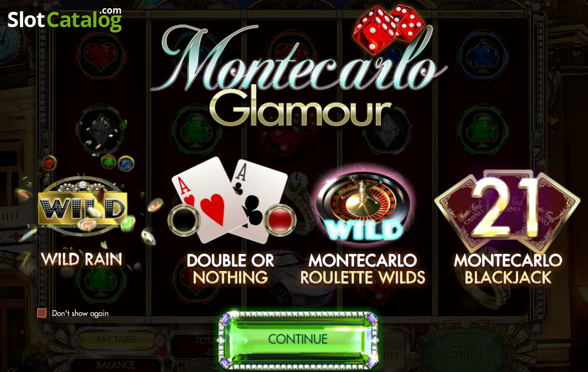
Task: Click the green CONTINUE button
Action: 298,340
